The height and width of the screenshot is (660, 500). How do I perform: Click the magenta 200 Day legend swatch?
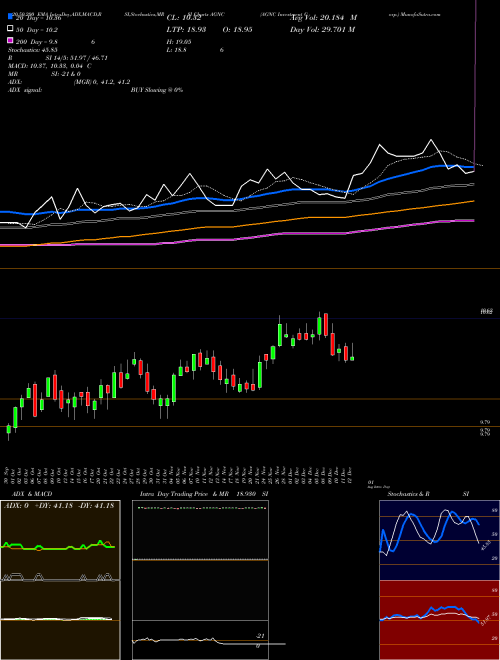point(10,41)
